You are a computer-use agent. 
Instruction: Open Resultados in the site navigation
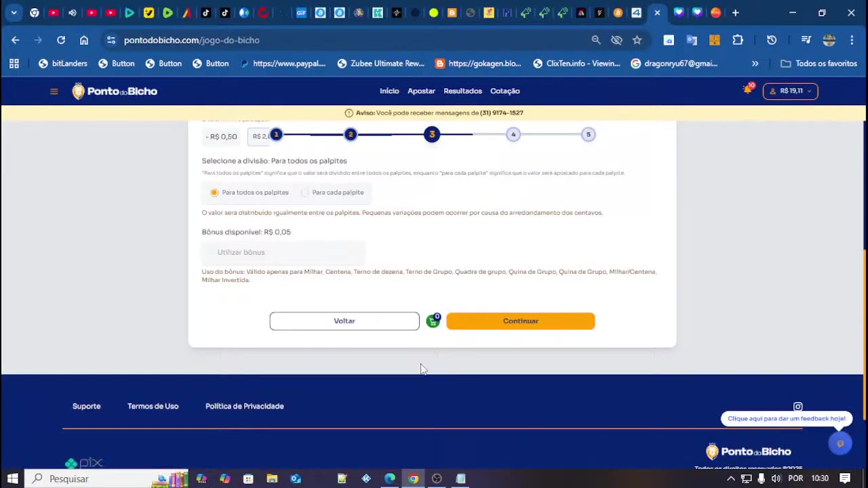pos(462,91)
